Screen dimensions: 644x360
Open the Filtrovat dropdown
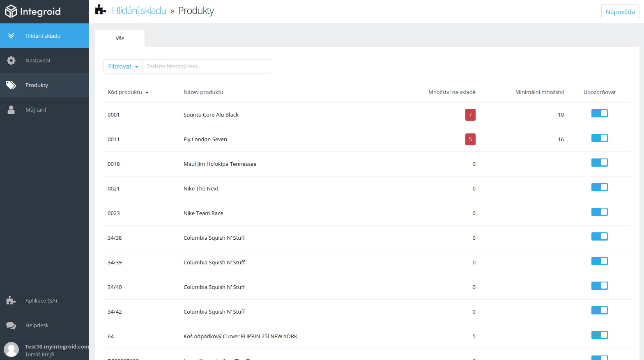tap(123, 66)
